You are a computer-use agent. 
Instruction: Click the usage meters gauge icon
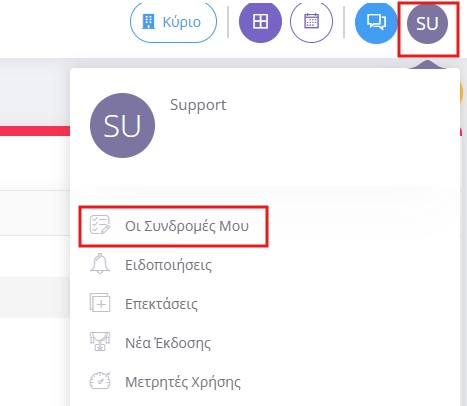[x=100, y=381]
